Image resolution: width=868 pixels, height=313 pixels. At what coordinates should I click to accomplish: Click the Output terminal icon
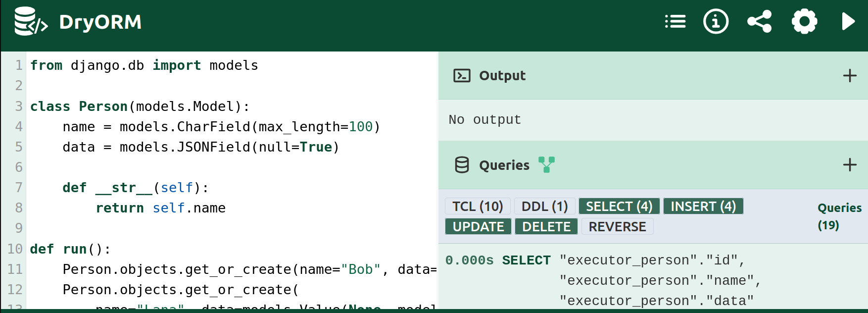[x=462, y=76]
